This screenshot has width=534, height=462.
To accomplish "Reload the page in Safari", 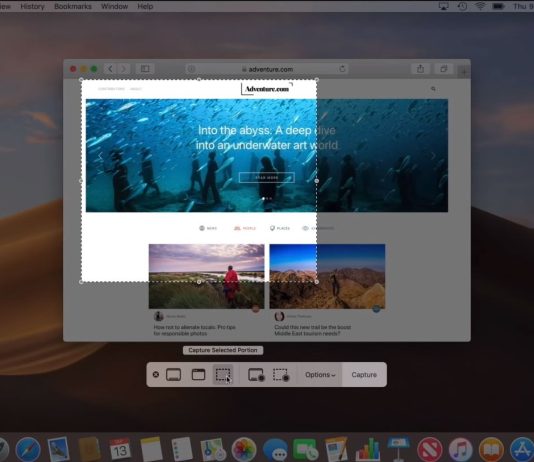I will pyautogui.click(x=342, y=69).
